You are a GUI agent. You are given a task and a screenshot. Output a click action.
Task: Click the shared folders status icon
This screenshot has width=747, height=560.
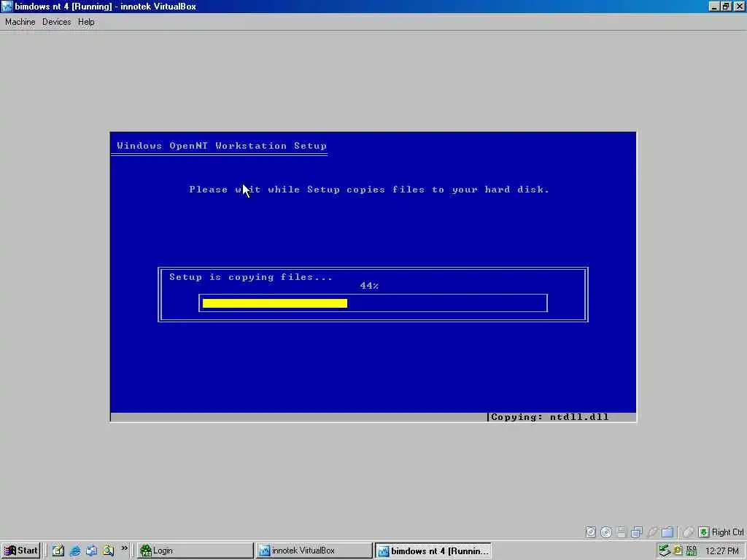pyautogui.click(x=667, y=532)
